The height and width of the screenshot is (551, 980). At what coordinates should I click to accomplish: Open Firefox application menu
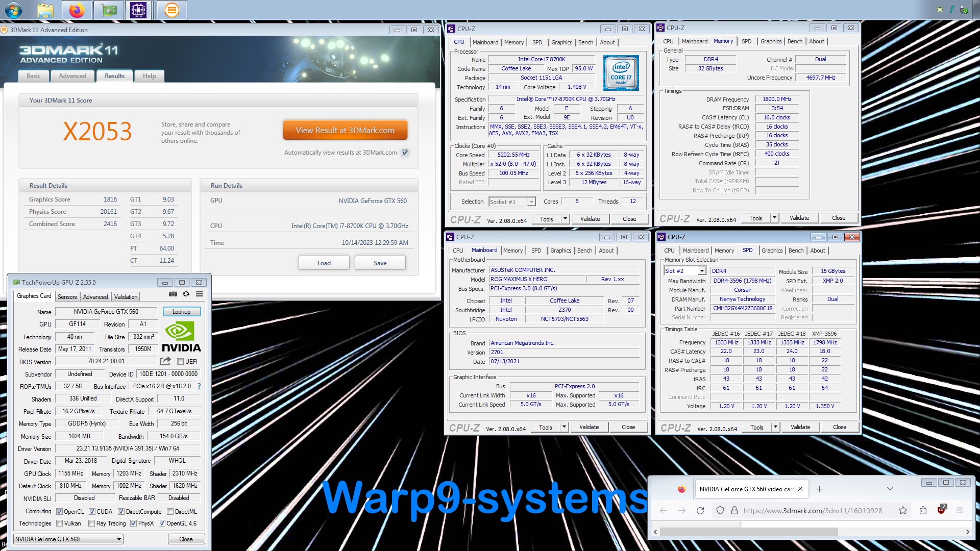tap(960, 511)
